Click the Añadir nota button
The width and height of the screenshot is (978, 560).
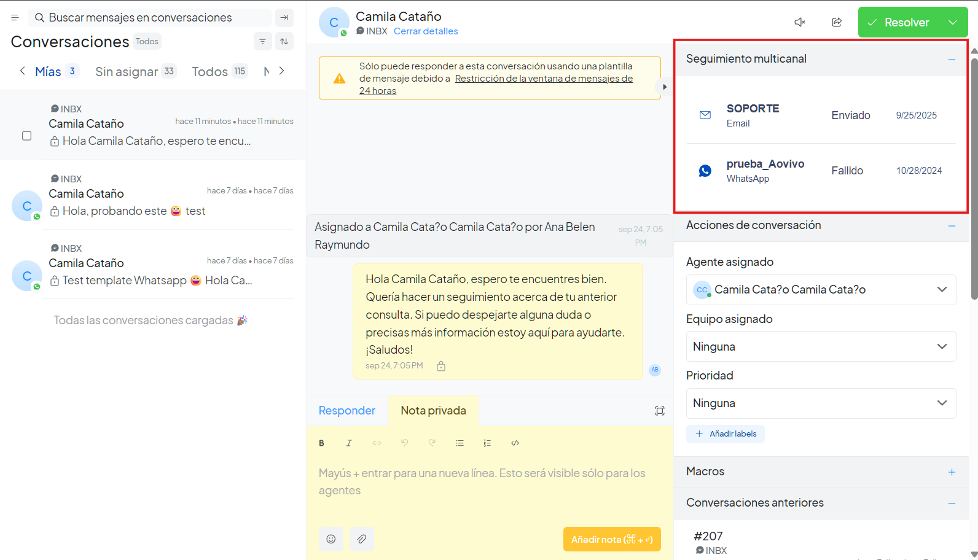pos(611,539)
